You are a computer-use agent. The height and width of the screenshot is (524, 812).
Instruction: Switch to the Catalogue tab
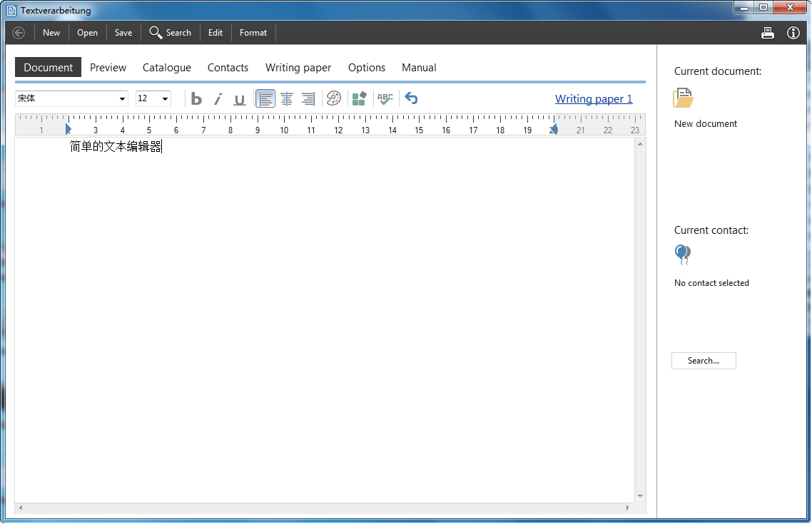tap(167, 67)
